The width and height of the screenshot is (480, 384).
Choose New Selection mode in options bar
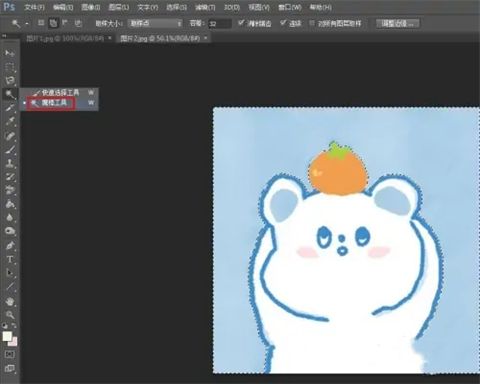[41, 23]
